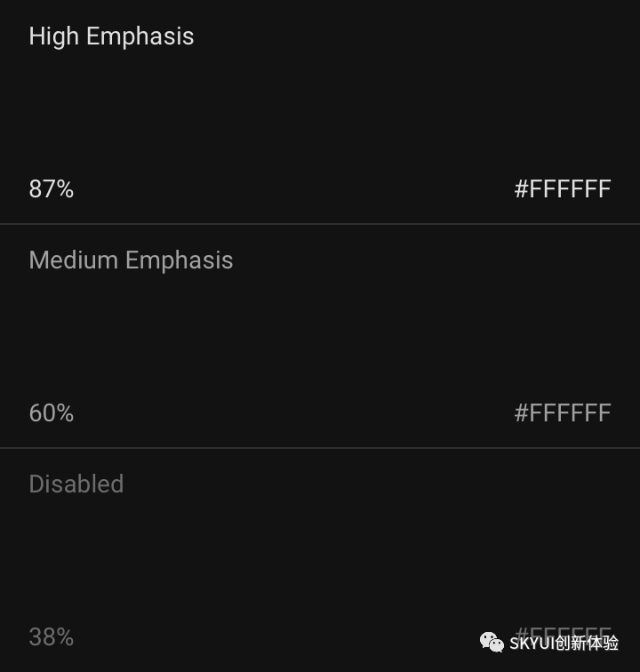Click the 创新体验 characters in the watermark
Image resolution: width=640 pixels, height=672 pixels.
coord(587,644)
